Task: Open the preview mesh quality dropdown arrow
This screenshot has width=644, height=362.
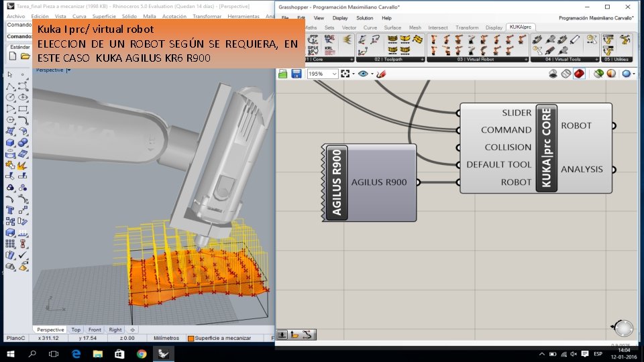Action: [x=634, y=74]
